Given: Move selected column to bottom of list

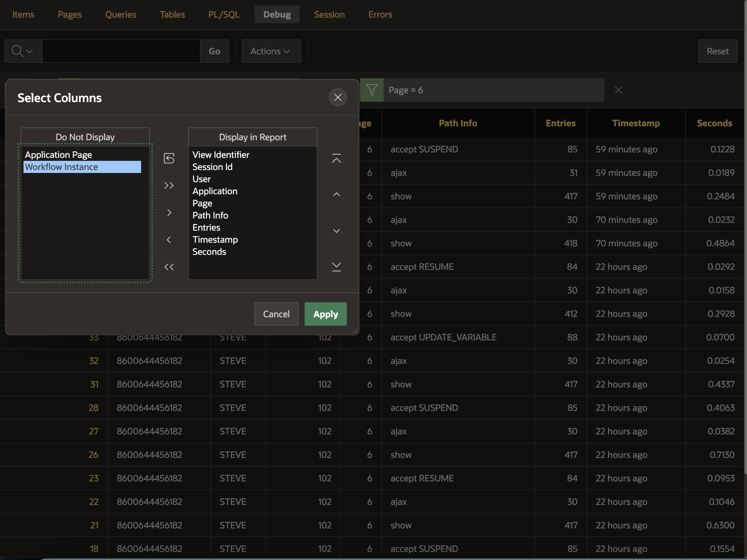Looking at the screenshot, I should pyautogui.click(x=336, y=267).
